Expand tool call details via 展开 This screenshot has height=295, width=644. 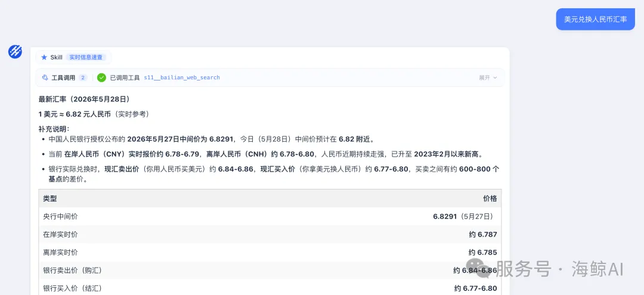(x=488, y=77)
